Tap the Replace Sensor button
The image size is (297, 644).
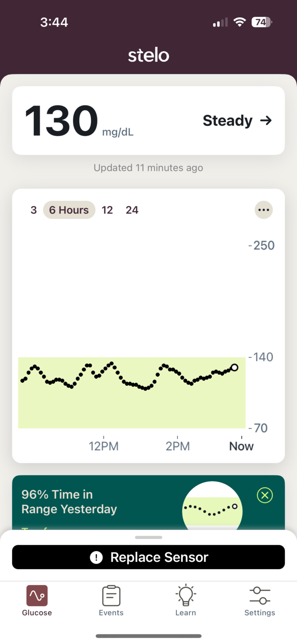click(148, 557)
